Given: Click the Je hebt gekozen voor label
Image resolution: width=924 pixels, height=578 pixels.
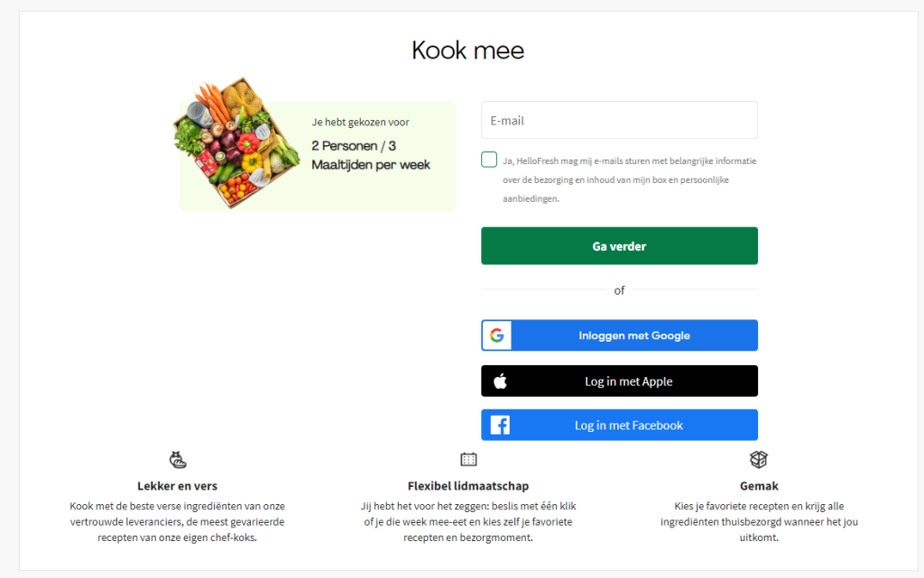Looking at the screenshot, I should coord(360,122).
